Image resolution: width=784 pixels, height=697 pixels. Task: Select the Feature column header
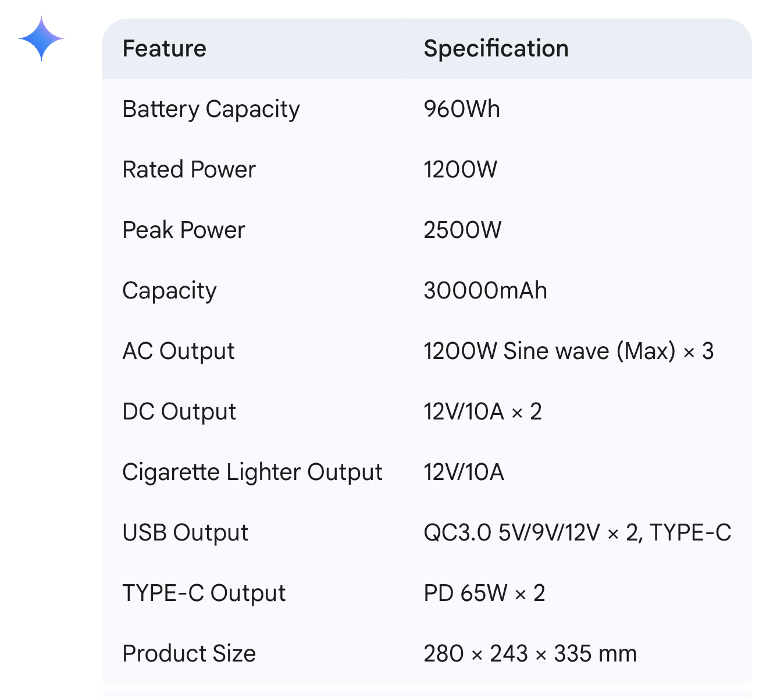pos(165,48)
